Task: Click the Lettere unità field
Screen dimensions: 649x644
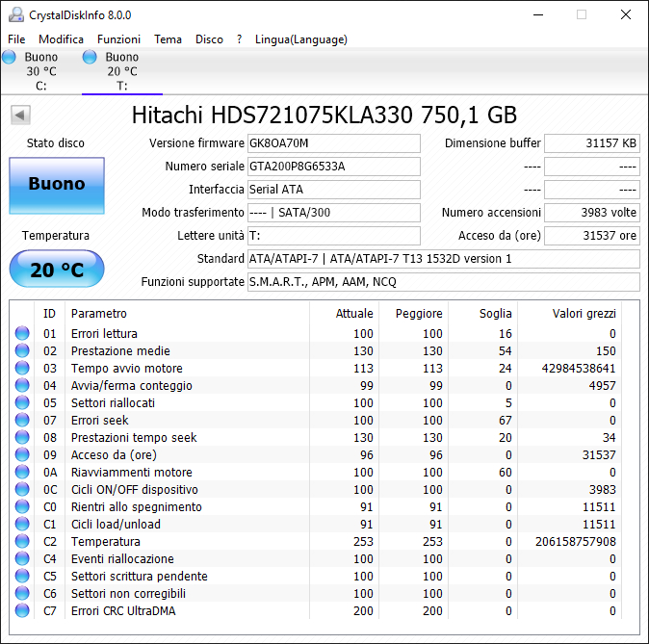Action: pyautogui.click(x=334, y=236)
